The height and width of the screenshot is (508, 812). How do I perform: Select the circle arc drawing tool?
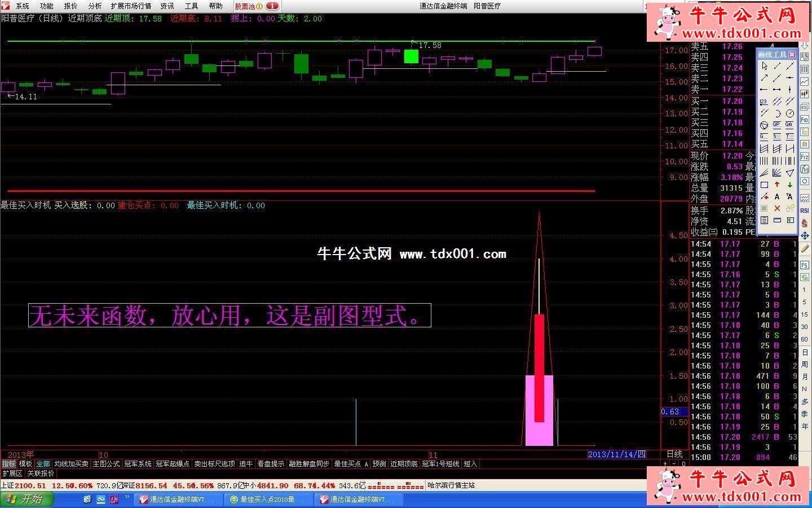click(777, 113)
